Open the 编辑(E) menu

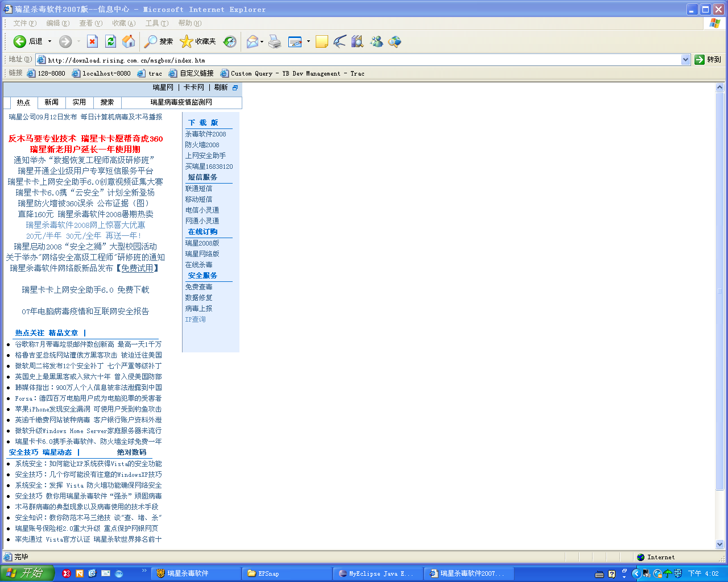click(57, 23)
